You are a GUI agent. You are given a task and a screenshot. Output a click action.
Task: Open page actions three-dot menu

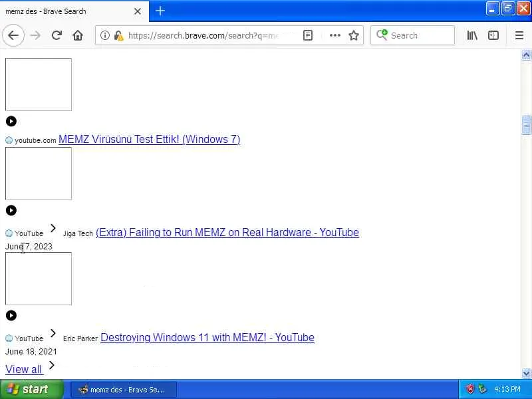pos(335,35)
